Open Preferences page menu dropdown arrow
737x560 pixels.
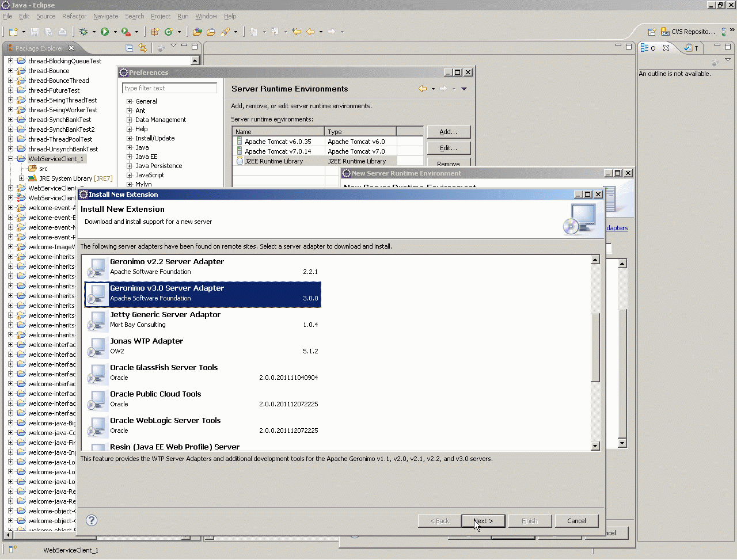click(464, 89)
